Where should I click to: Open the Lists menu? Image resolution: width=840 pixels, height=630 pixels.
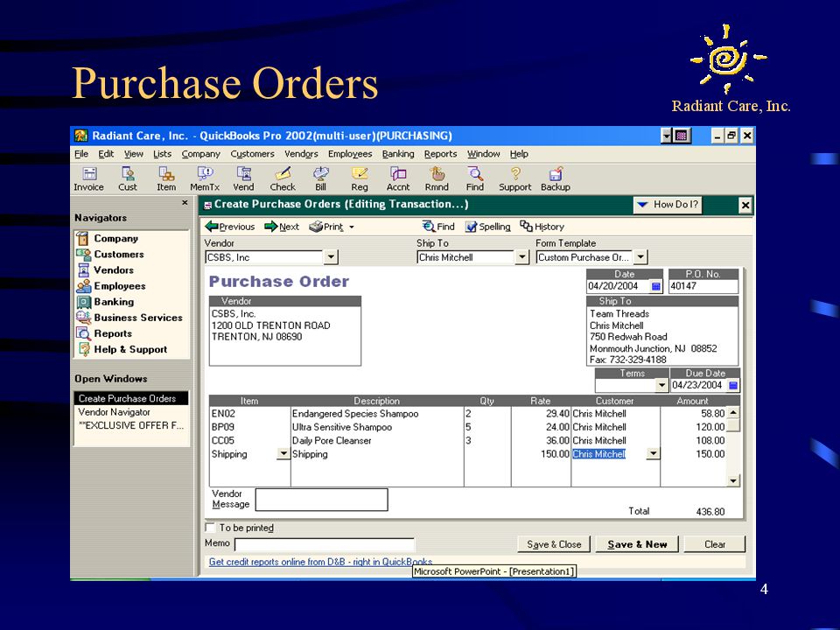tap(163, 154)
